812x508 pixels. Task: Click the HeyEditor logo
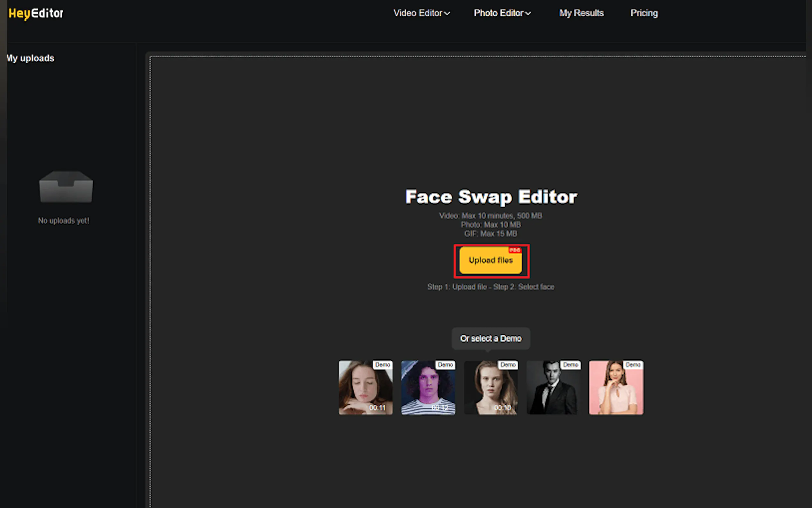36,13
